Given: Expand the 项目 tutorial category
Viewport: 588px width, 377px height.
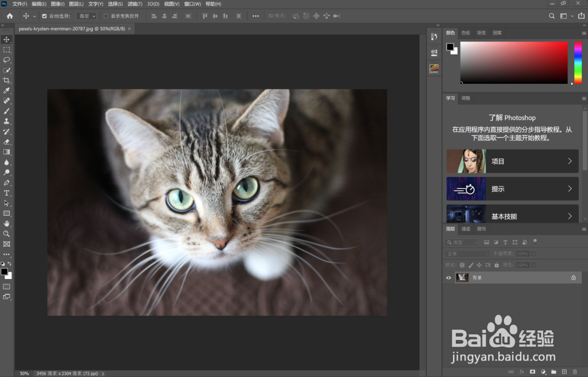Looking at the screenshot, I should [512, 161].
